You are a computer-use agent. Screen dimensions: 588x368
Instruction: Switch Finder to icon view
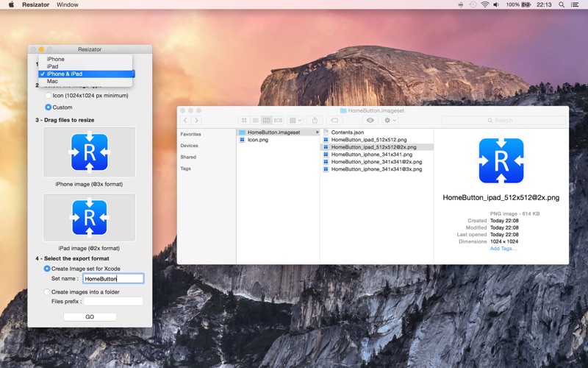coord(244,120)
